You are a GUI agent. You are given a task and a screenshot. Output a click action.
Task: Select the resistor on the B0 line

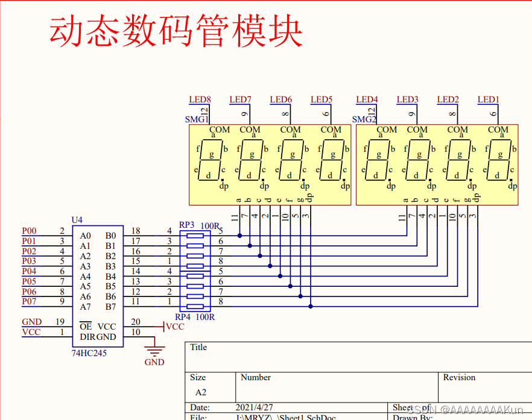tap(195, 236)
